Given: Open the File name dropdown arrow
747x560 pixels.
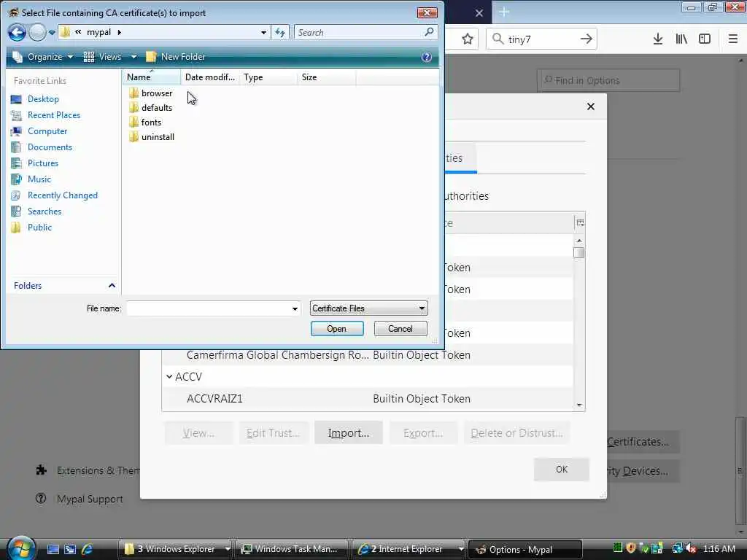Looking at the screenshot, I should click(295, 308).
